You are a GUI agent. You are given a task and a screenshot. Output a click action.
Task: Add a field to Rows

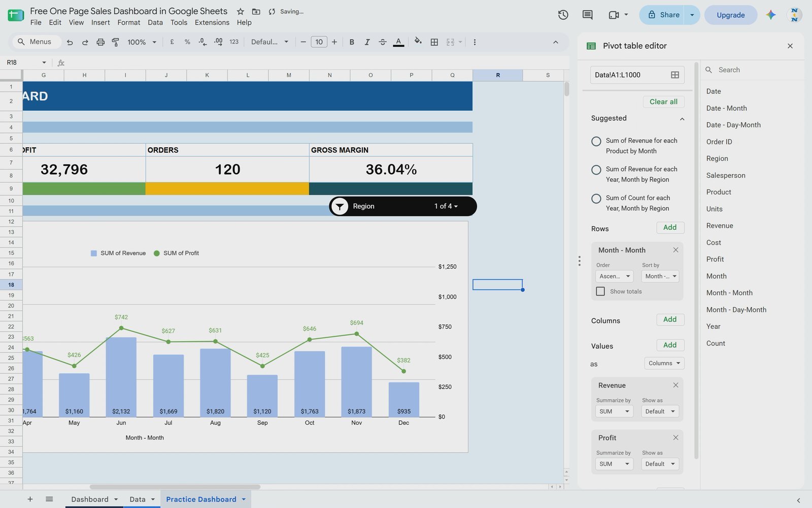point(670,228)
